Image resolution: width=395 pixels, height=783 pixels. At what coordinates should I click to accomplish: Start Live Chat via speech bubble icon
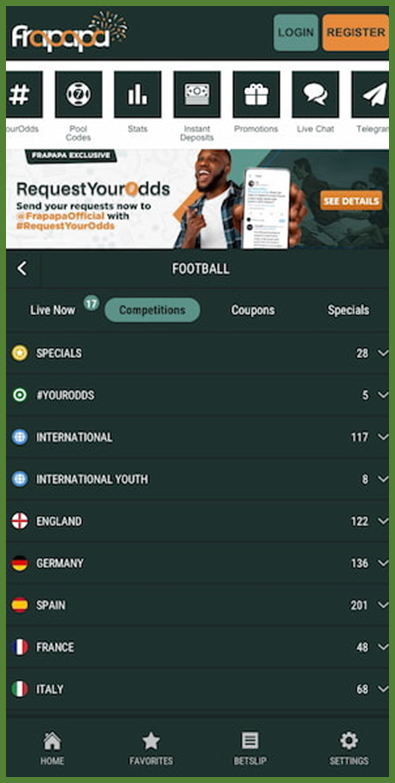(315, 94)
